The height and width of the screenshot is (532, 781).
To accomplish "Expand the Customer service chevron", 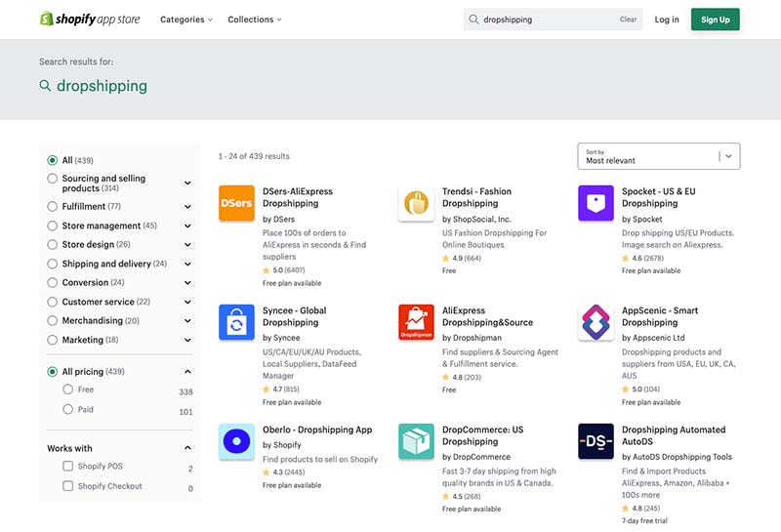I will tap(187, 302).
